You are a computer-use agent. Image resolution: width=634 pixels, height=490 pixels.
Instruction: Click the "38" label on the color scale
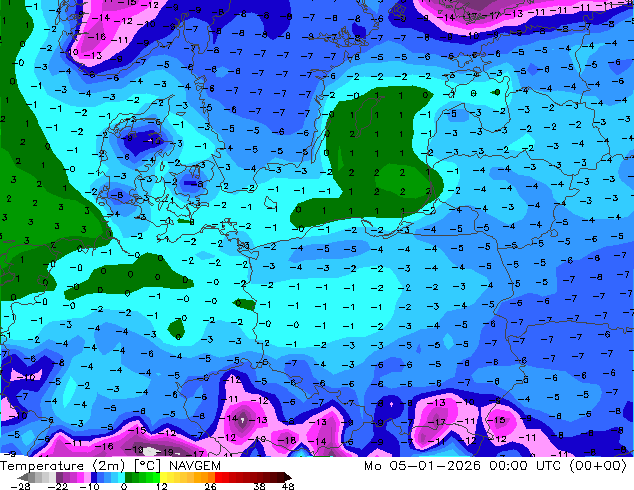click(260, 486)
